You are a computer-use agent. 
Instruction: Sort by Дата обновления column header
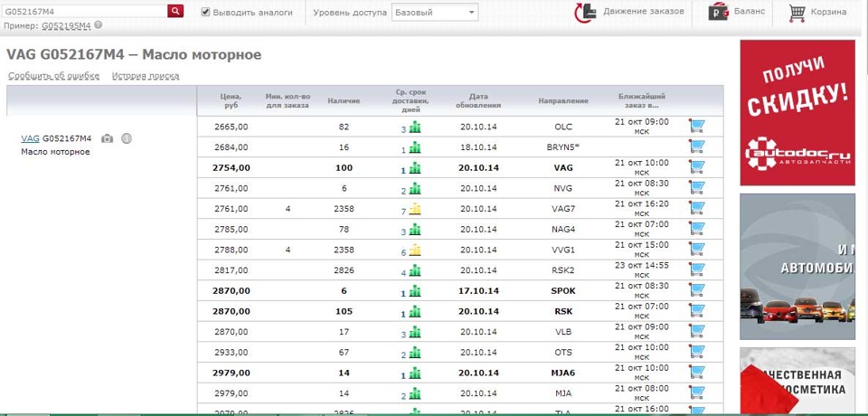[478, 100]
